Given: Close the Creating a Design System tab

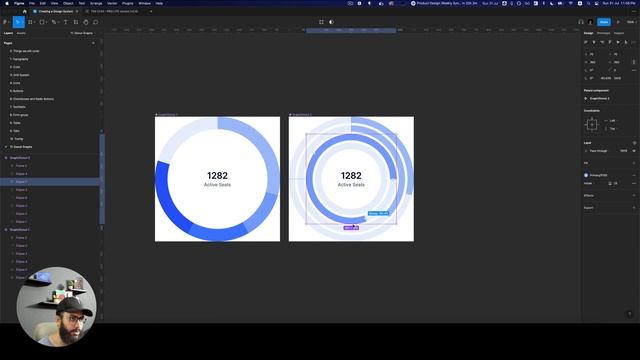Looking at the screenshot, I should [77, 11].
